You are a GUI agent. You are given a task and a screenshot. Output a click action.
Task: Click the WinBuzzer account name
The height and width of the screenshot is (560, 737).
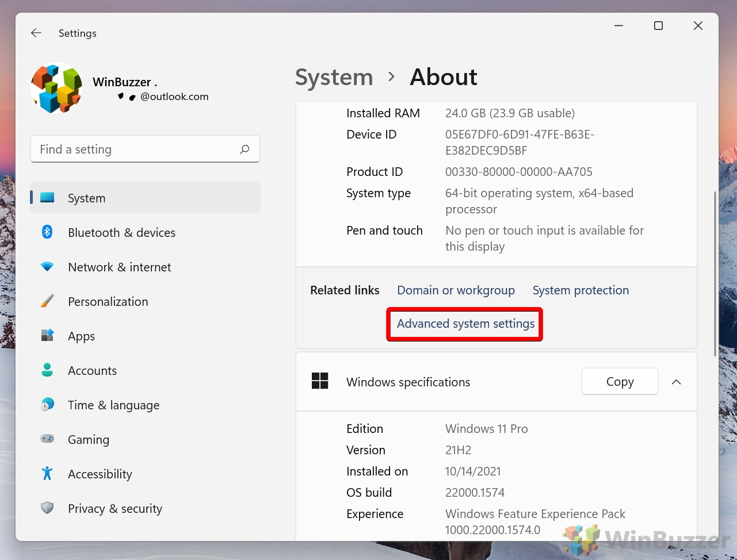(x=125, y=82)
